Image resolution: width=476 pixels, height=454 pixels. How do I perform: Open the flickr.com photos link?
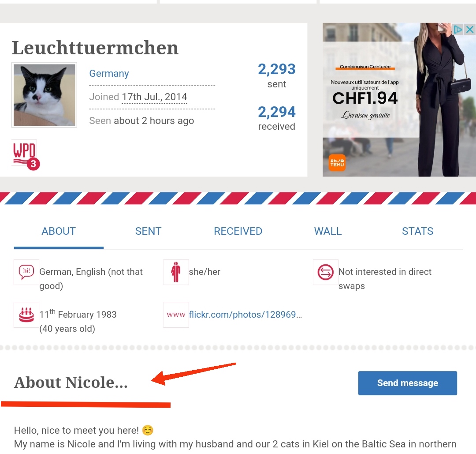245,315
